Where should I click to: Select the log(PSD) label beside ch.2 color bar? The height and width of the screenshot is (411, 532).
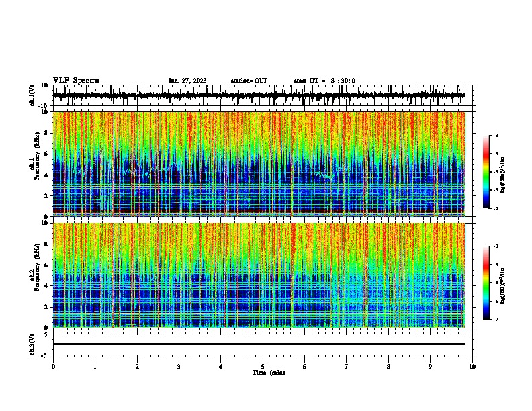(503, 285)
